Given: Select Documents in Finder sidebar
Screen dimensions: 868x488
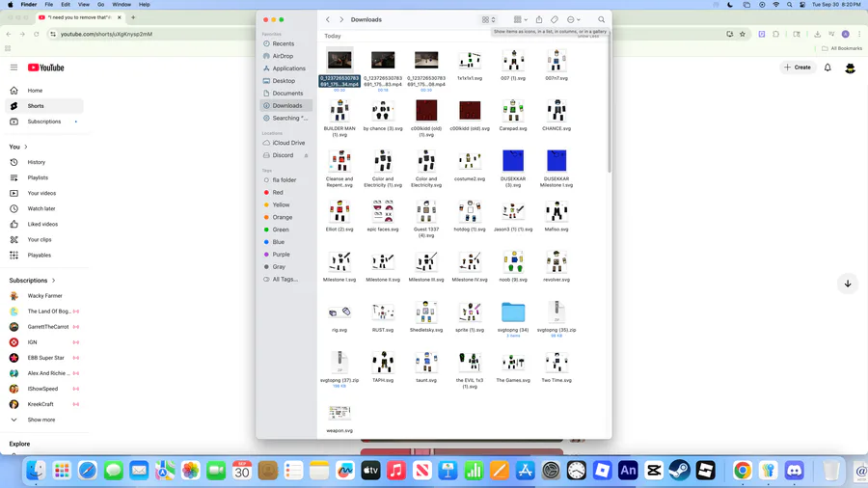Looking at the screenshot, I should click(285, 93).
